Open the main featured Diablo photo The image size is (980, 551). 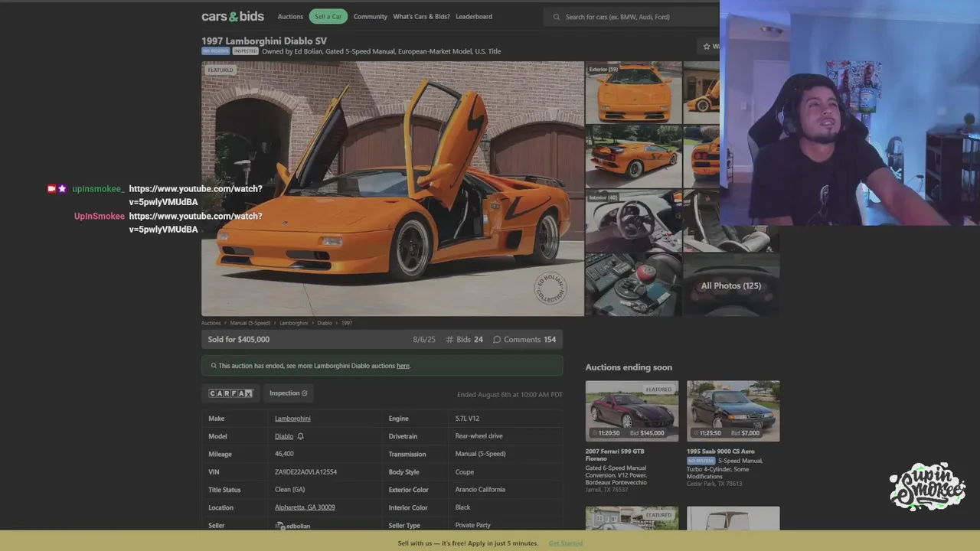(393, 188)
